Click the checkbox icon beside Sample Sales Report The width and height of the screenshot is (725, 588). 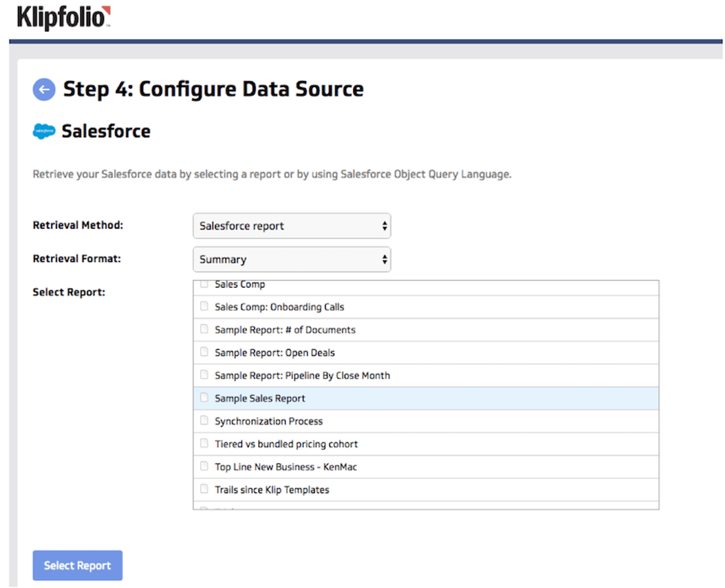click(x=204, y=397)
